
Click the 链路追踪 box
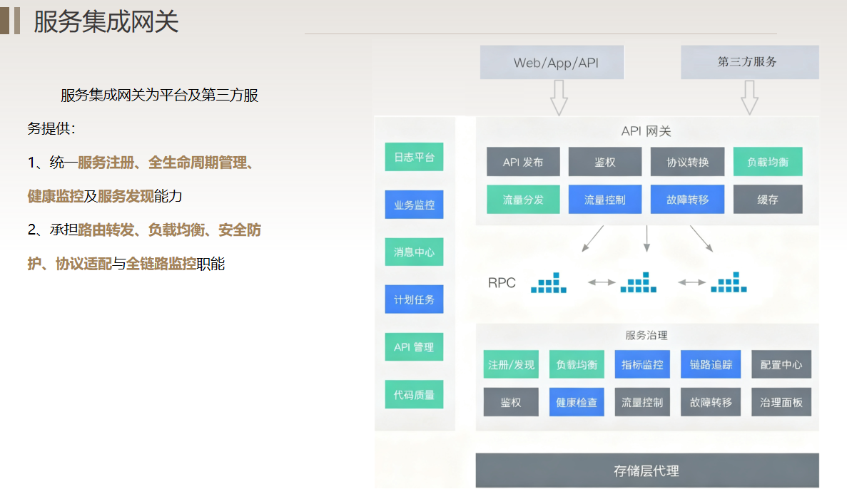click(x=711, y=364)
